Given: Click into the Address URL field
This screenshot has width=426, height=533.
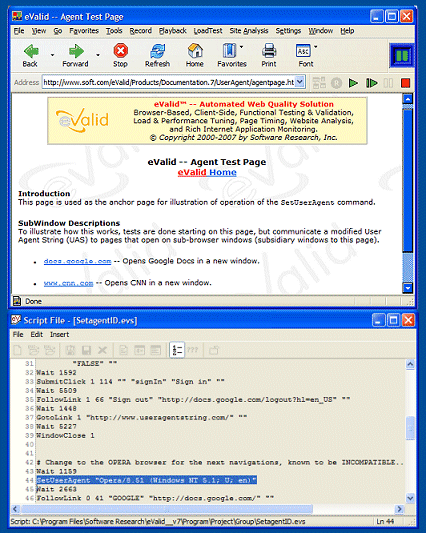Looking at the screenshot, I should [x=169, y=82].
